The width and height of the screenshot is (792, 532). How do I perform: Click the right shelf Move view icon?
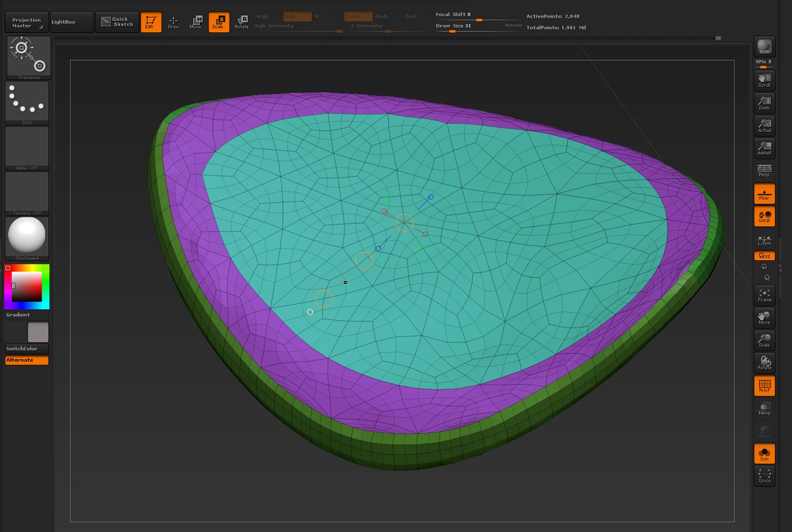click(x=764, y=318)
